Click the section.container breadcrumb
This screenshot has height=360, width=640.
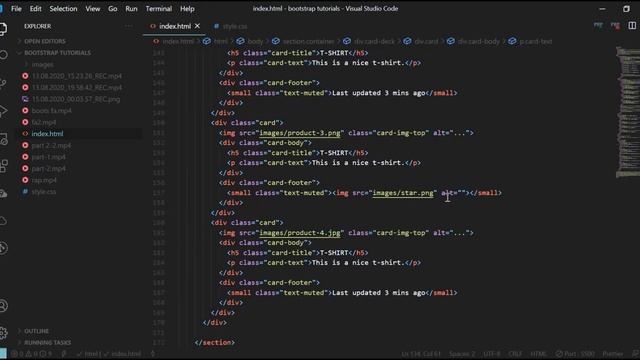pos(308,41)
